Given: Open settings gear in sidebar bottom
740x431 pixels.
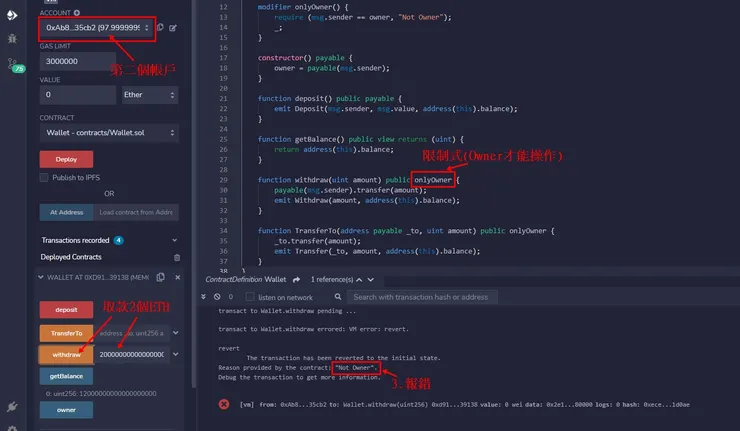Looking at the screenshot, I should pos(12,428).
